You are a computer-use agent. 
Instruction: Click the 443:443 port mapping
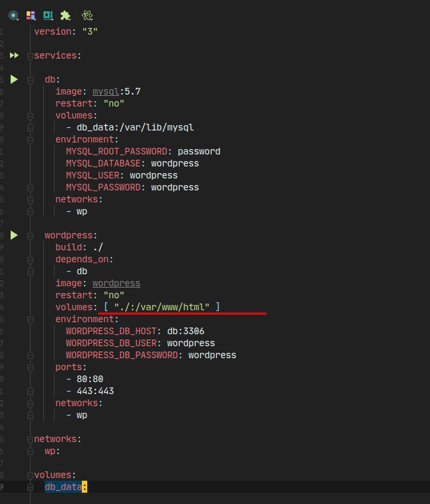tap(95, 391)
